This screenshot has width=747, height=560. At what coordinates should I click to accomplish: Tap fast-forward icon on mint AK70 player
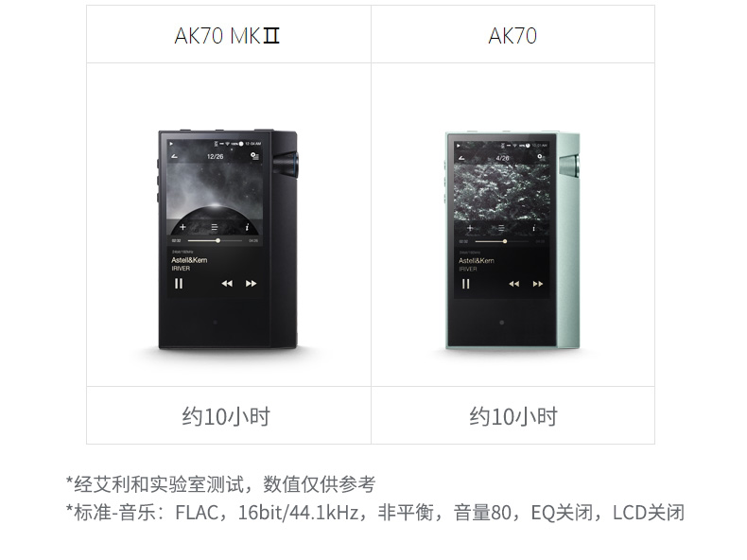click(x=538, y=284)
